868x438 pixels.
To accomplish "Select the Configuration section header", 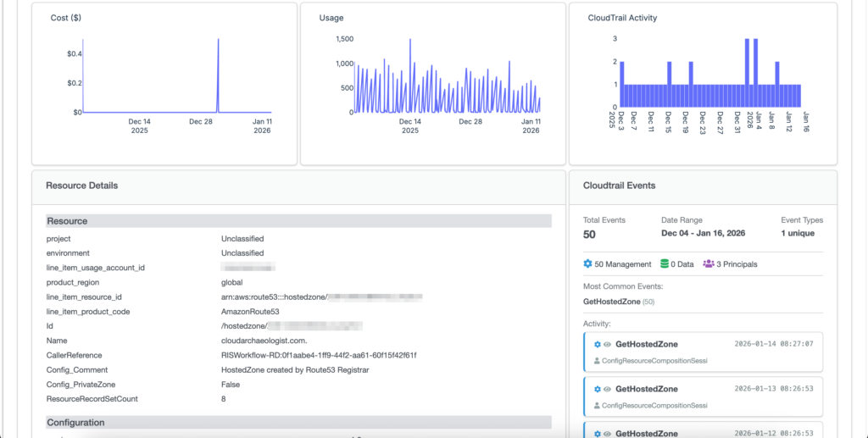I will (298, 422).
